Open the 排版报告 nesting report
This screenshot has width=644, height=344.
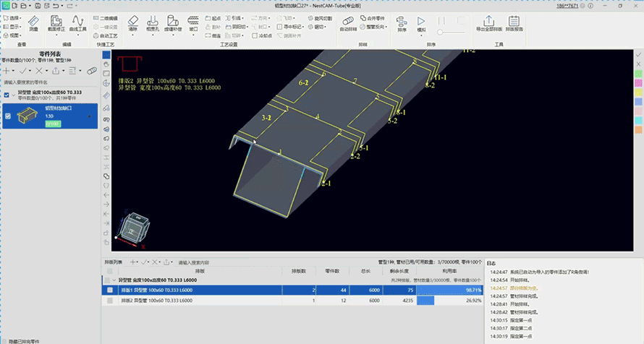point(514,24)
